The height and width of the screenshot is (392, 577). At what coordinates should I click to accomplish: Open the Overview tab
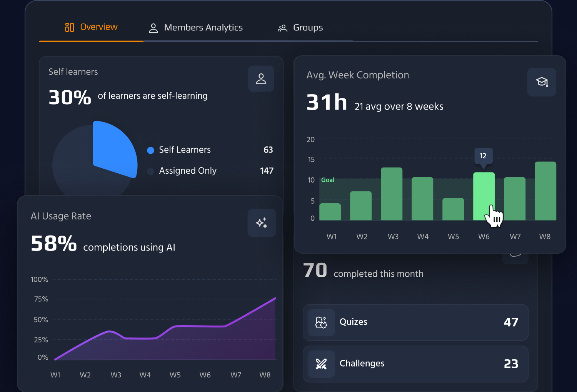tap(91, 27)
